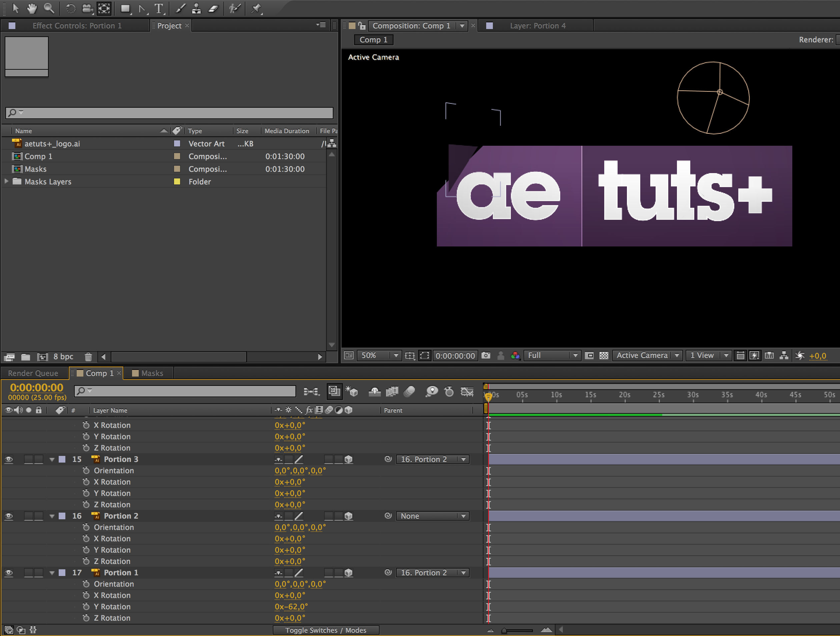This screenshot has width=840, height=636.
Task: Delete selected project item with trash icon
Action: tap(88, 357)
